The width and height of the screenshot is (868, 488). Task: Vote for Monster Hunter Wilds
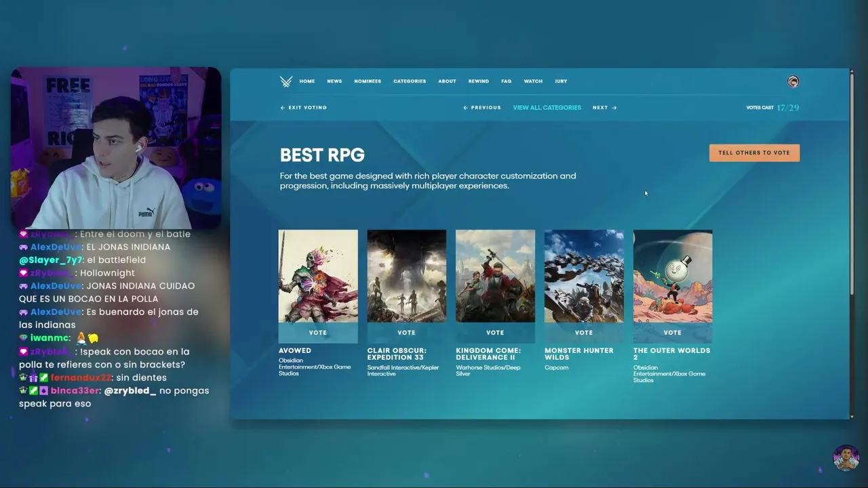coord(584,333)
